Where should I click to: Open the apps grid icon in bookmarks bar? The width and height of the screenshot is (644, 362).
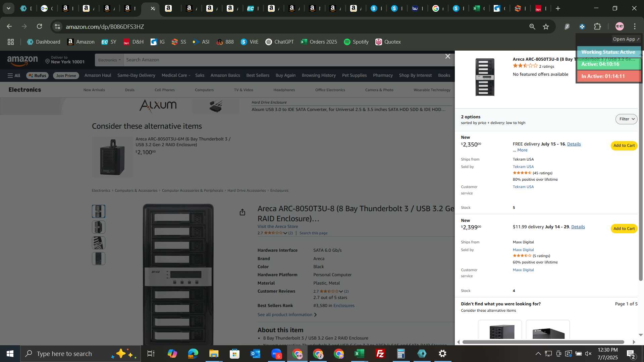click(11, 42)
